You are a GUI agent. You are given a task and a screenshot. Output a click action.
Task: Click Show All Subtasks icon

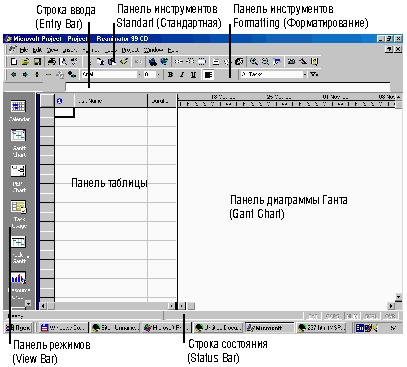click(71, 75)
